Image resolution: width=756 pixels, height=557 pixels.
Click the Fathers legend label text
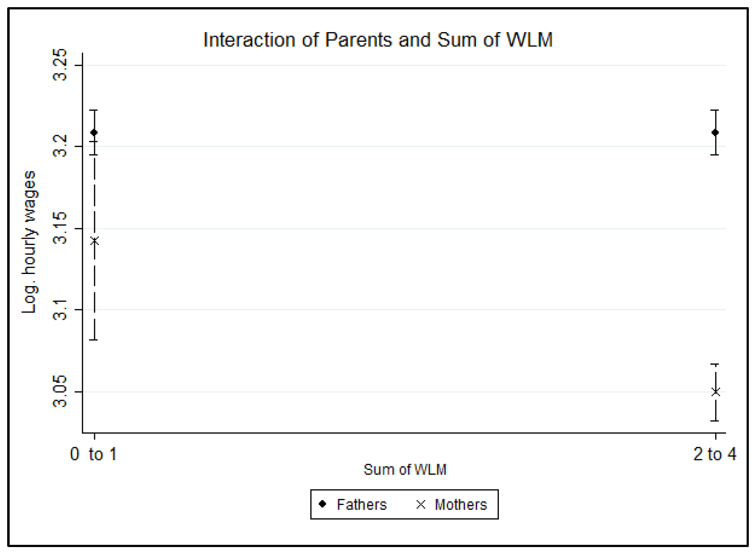[x=362, y=505]
